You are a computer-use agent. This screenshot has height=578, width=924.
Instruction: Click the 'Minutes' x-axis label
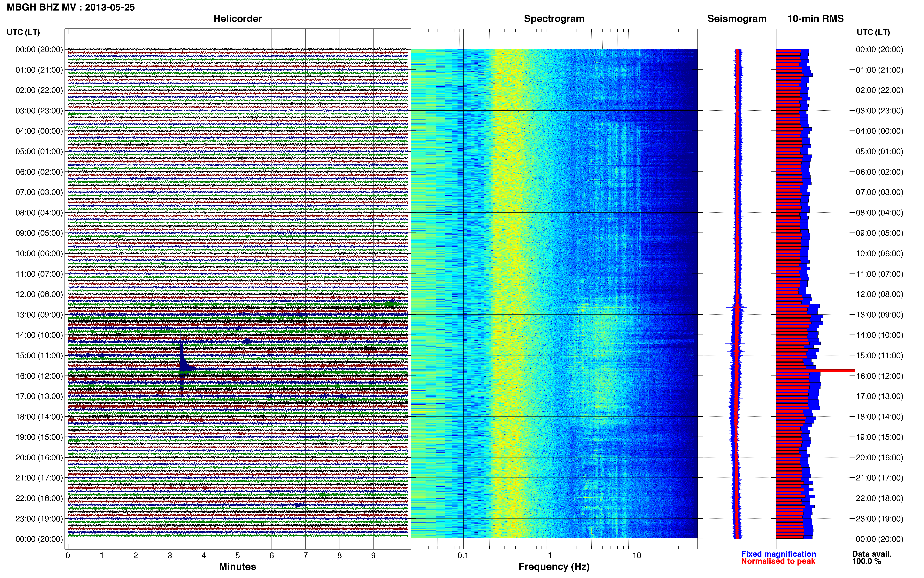238,566
